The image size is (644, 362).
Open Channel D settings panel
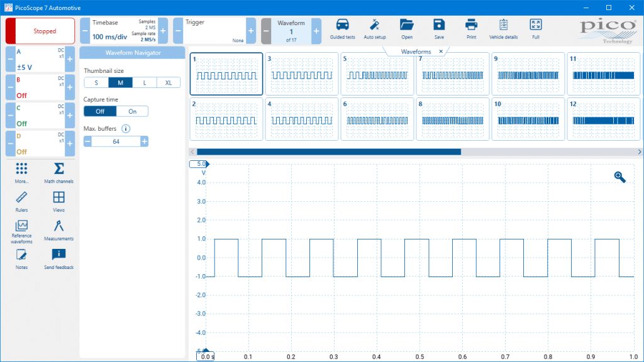click(40, 143)
